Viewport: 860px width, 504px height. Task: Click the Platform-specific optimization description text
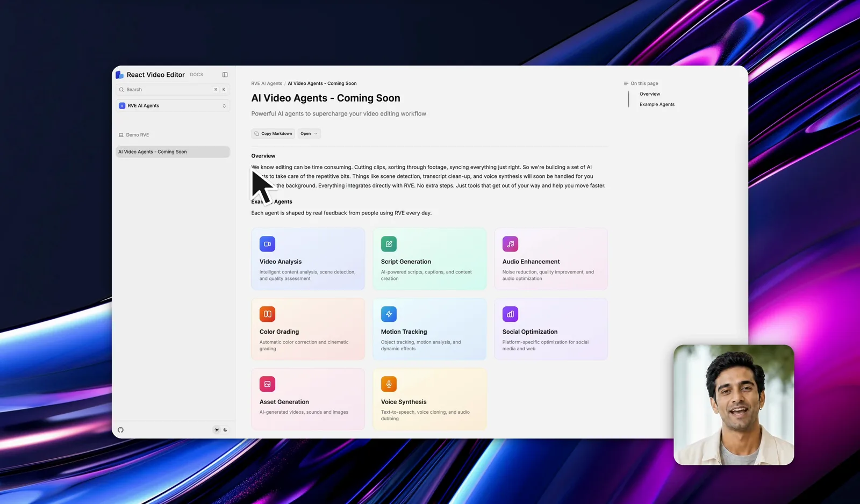[546, 345]
